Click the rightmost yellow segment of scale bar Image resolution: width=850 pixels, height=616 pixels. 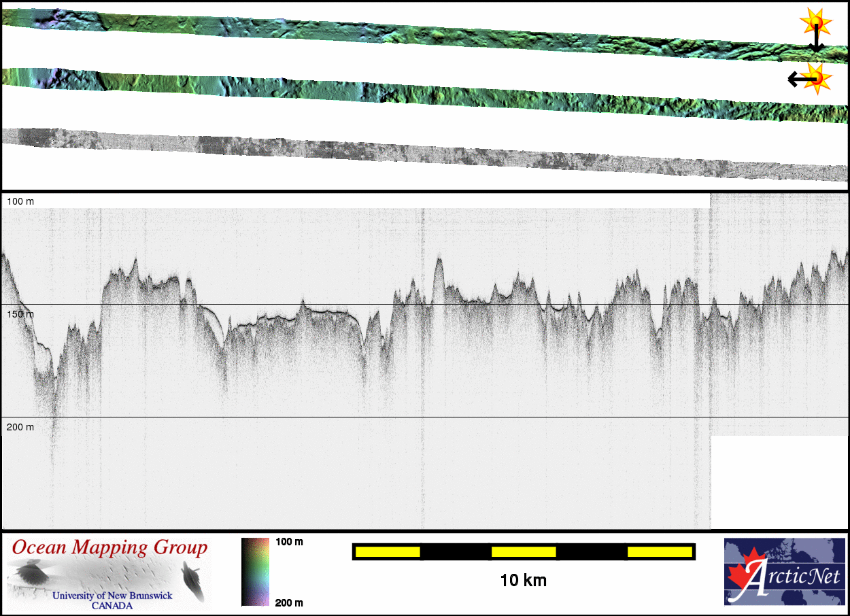click(659, 551)
